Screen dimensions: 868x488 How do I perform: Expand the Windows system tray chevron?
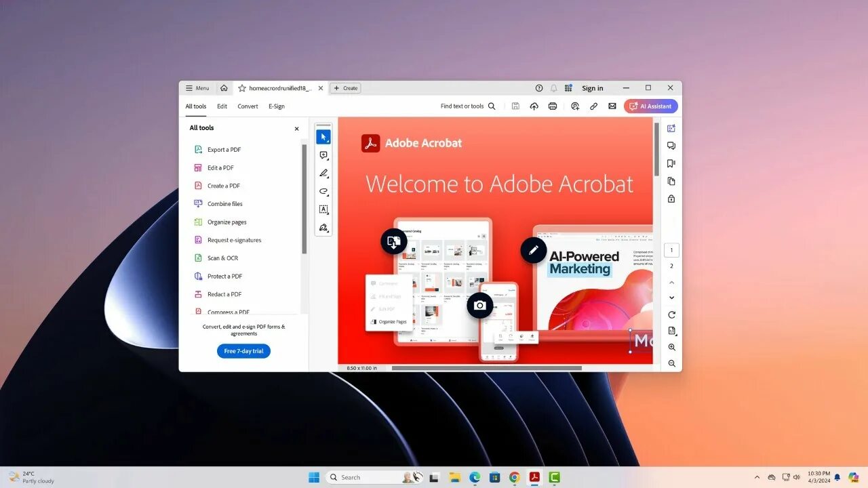coord(757,477)
